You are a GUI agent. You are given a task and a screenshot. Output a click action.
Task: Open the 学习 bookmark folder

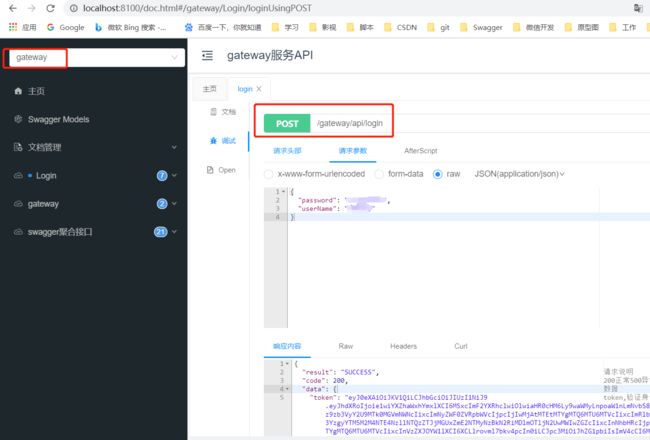[285, 27]
